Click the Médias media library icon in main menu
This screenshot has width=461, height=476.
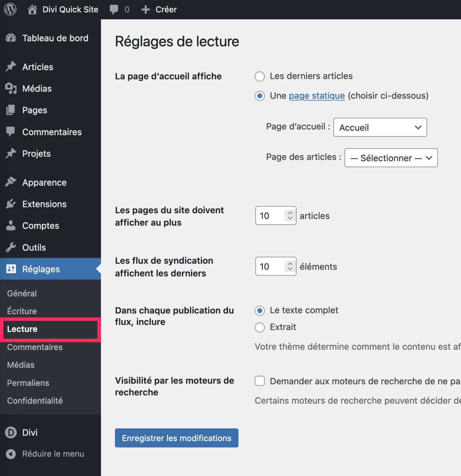[11, 89]
